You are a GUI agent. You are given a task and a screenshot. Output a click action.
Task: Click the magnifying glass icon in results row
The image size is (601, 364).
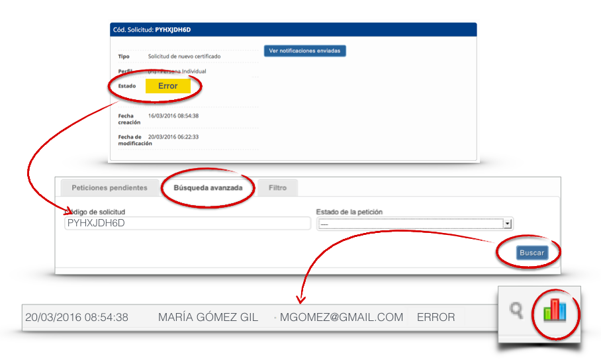(x=516, y=310)
